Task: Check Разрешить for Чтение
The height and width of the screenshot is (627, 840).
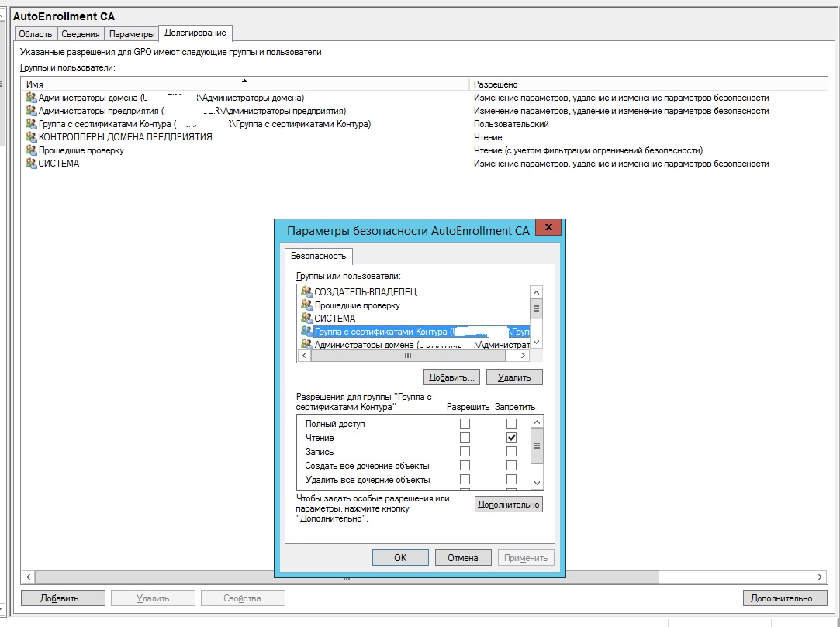Action: click(465, 437)
